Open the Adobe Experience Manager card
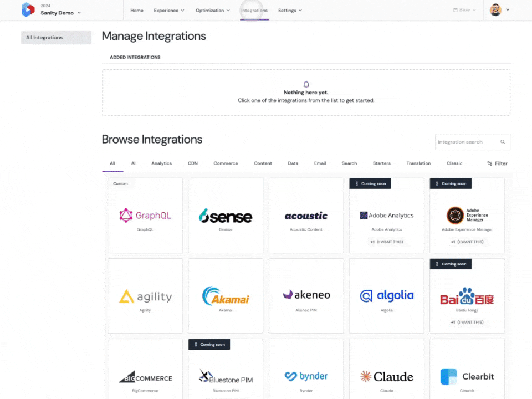 pyautogui.click(x=467, y=216)
